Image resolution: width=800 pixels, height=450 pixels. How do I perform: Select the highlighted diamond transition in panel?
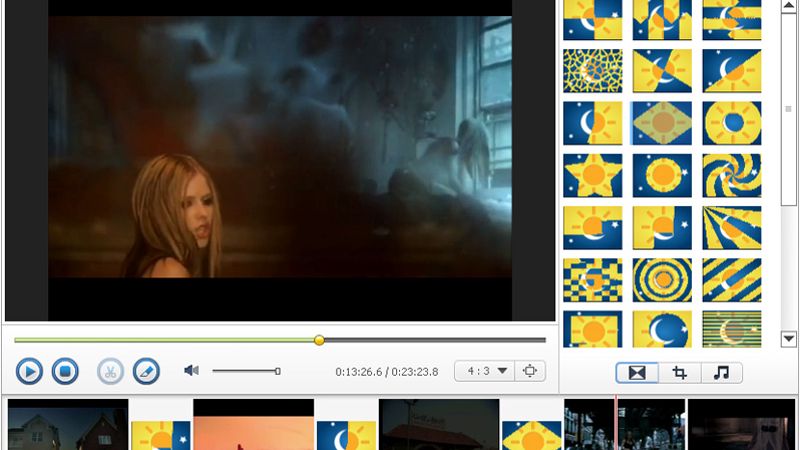coord(662,123)
